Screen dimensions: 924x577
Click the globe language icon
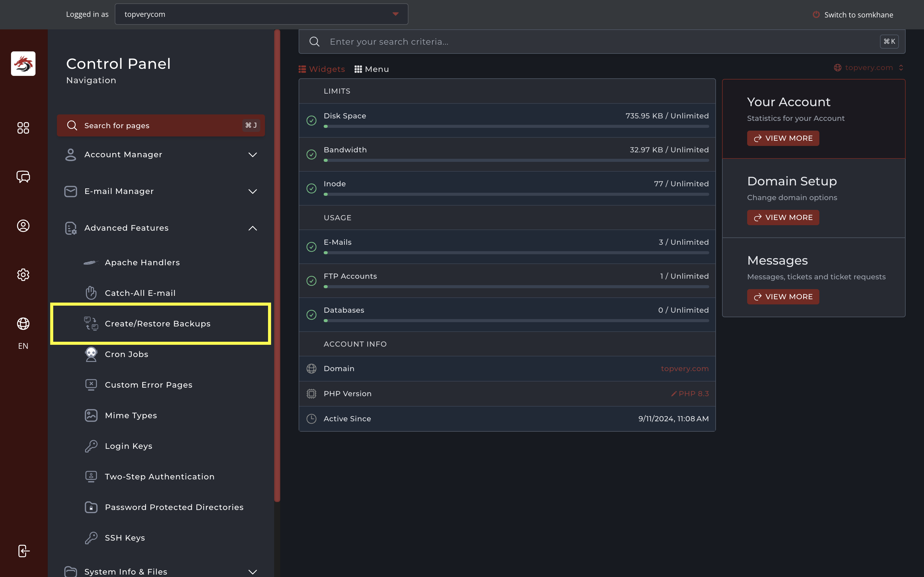[x=23, y=324]
